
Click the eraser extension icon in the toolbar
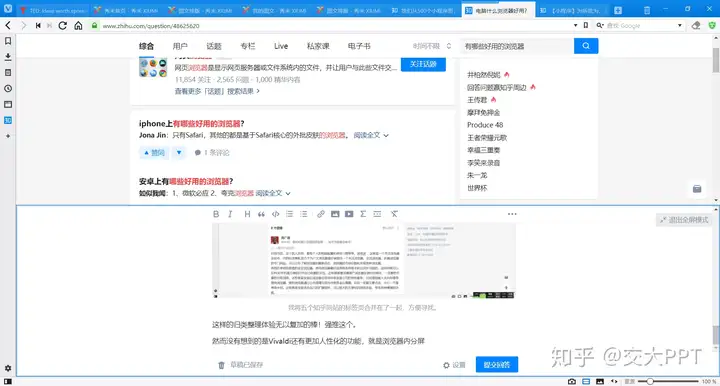pyautogui.click(x=696, y=26)
